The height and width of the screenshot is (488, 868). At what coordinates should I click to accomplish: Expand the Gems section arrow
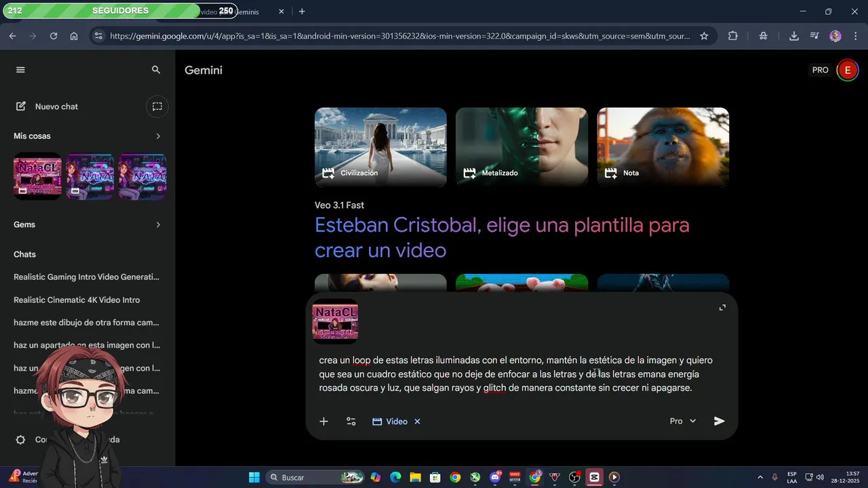click(x=158, y=225)
